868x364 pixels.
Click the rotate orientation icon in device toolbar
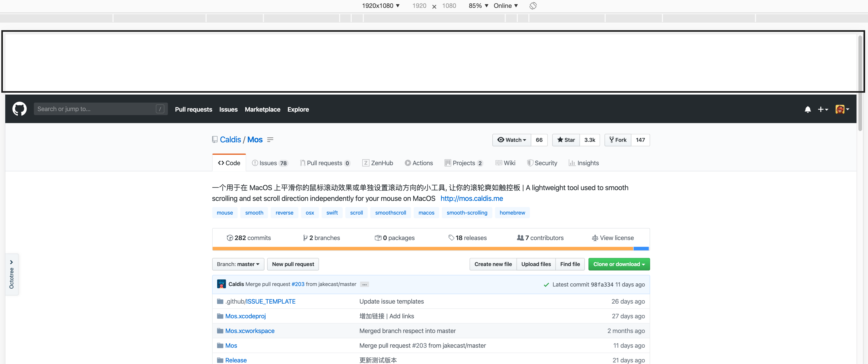tap(532, 6)
